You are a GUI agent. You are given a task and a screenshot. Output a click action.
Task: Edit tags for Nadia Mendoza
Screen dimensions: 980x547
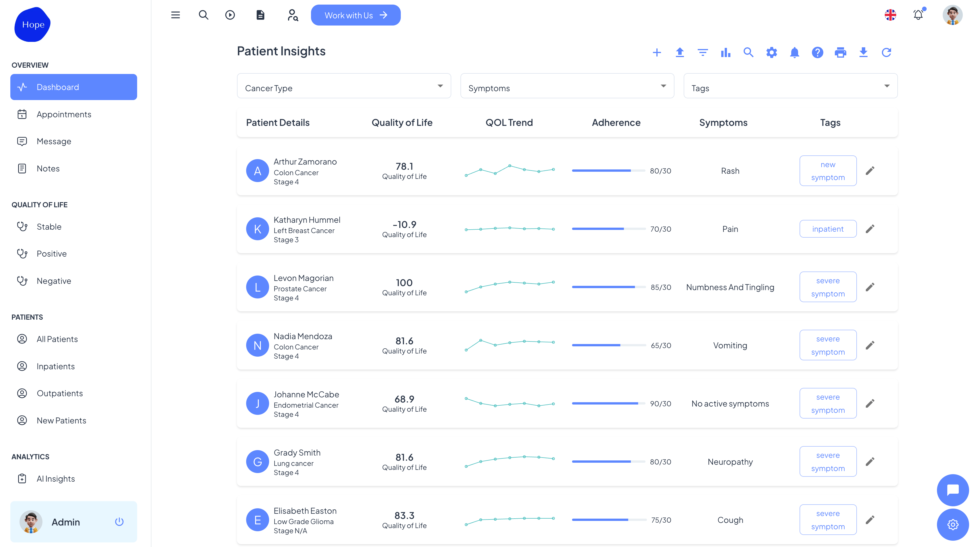click(x=870, y=345)
